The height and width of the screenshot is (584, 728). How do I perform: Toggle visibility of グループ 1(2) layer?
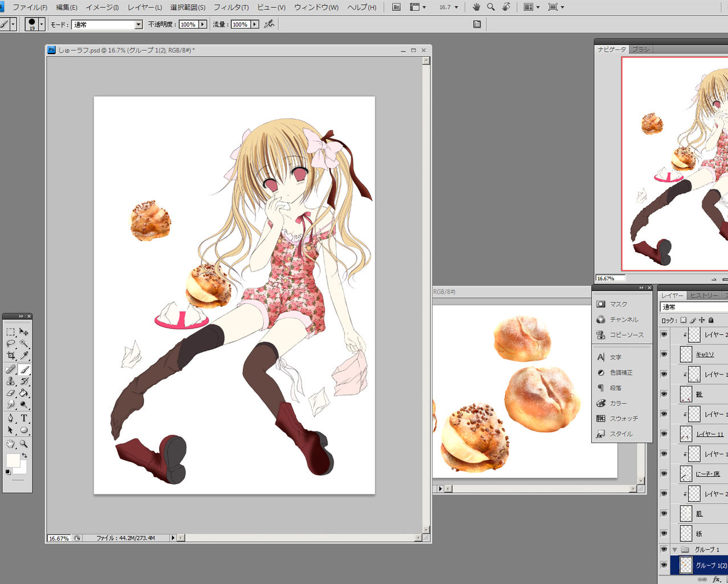tap(664, 565)
